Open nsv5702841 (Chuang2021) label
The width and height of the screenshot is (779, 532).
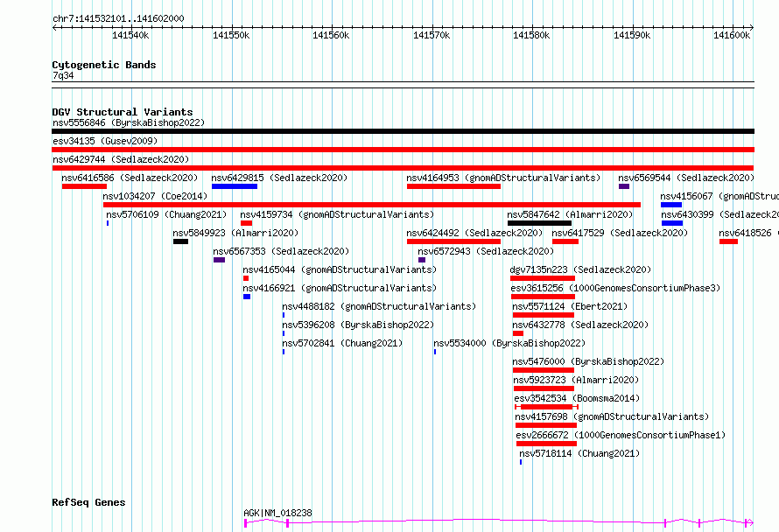tap(342, 343)
